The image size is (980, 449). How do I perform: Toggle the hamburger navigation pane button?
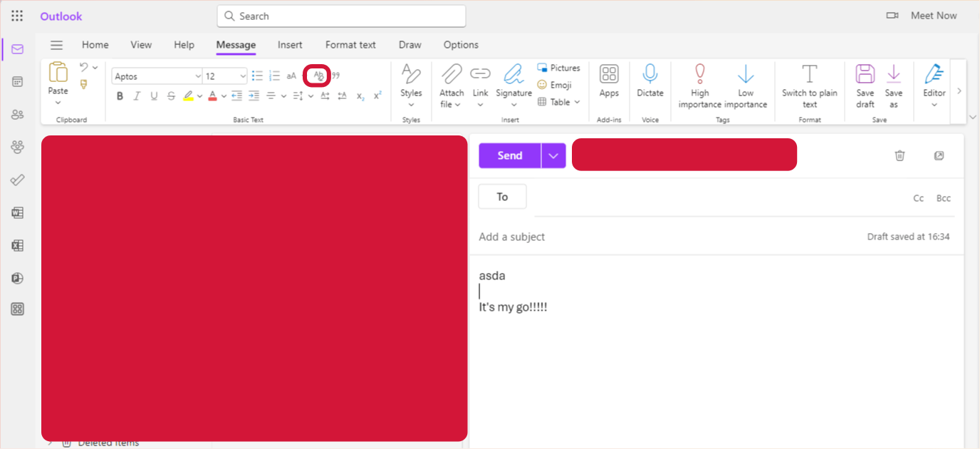(56, 45)
